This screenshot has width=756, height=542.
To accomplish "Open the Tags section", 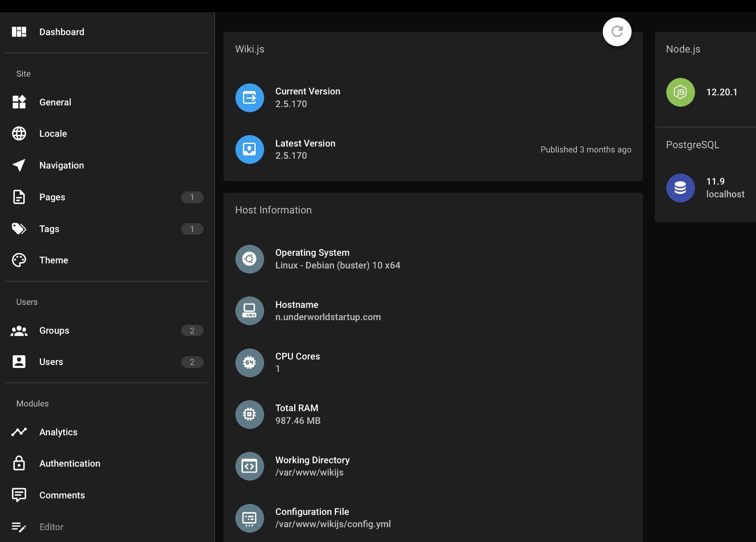I will (x=107, y=229).
